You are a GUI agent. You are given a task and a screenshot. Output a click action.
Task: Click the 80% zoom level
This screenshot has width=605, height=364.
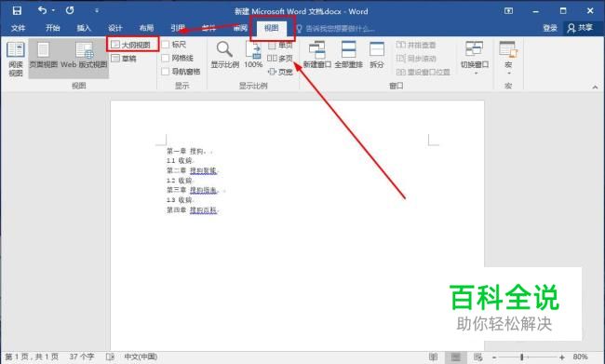(581, 357)
